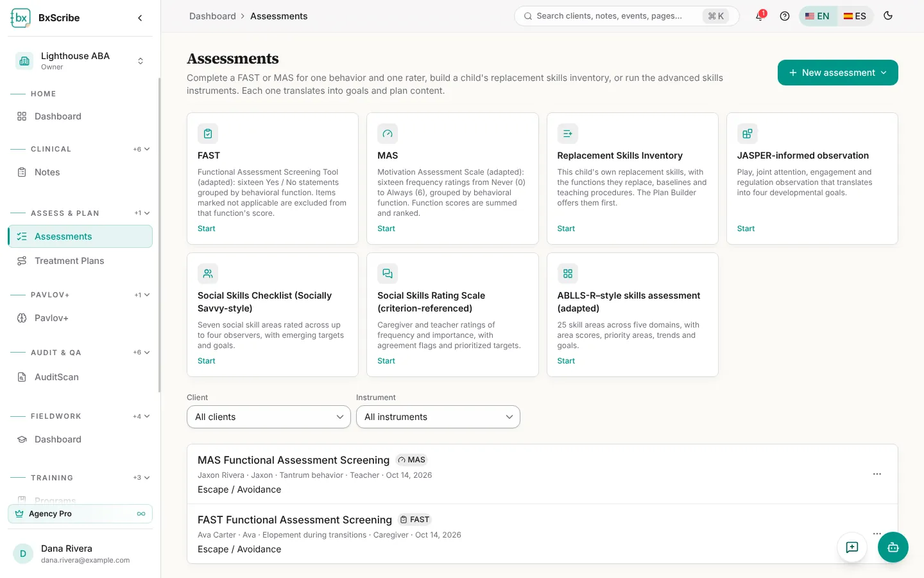
Task: Switch language to EN
Action: [x=817, y=16]
